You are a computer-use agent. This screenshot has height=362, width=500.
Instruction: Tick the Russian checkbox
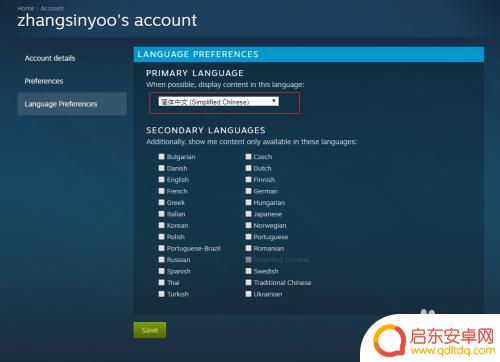click(x=161, y=259)
